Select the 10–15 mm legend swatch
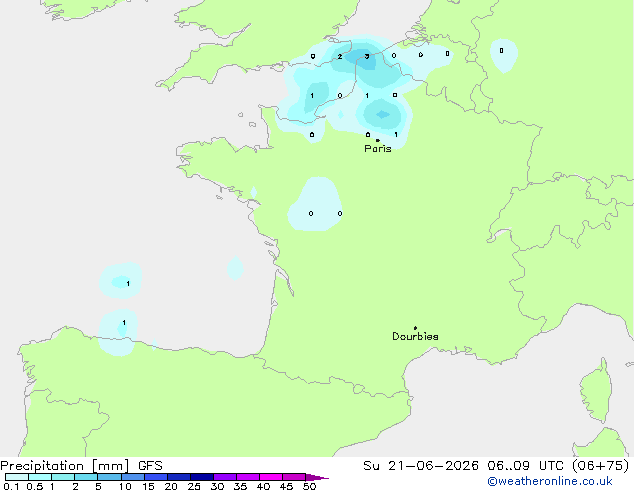This screenshot has width=634, height=490. 132,477
